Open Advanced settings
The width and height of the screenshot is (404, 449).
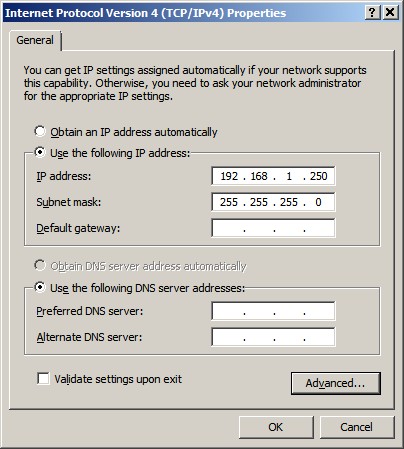pos(336,383)
